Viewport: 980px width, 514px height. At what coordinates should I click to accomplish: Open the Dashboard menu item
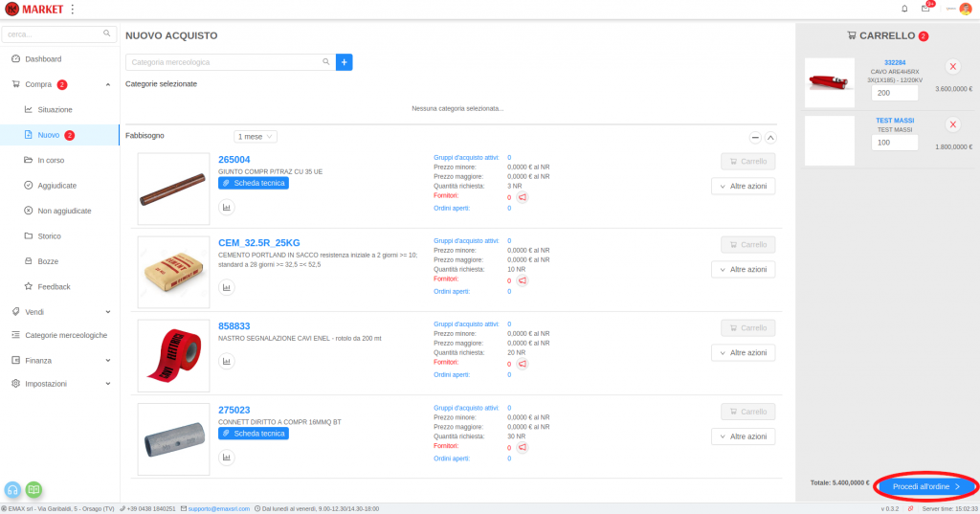pos(43,59)
